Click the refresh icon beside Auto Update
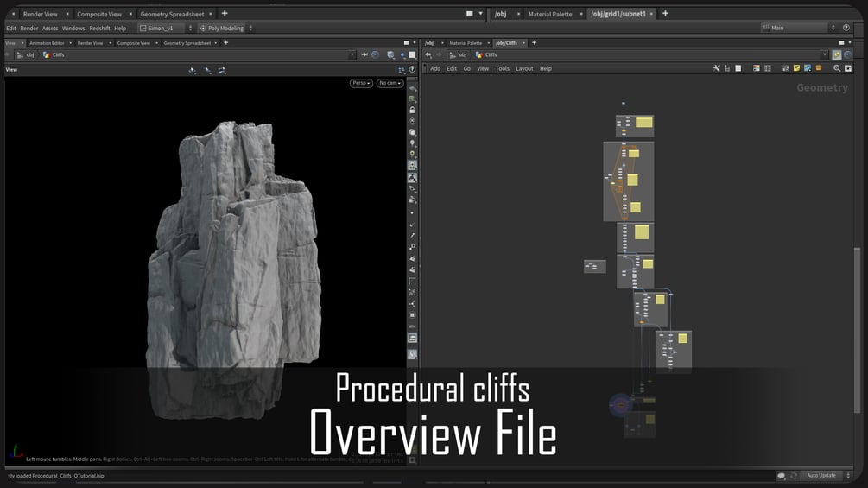Viewport: 868px width, 488px height. [x=794, y=476]
